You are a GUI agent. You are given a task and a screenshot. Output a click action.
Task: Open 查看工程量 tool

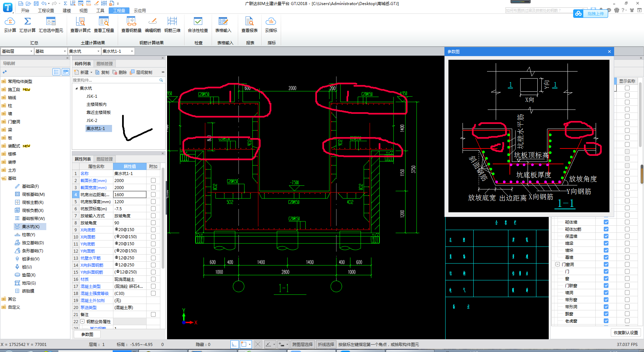104,25
